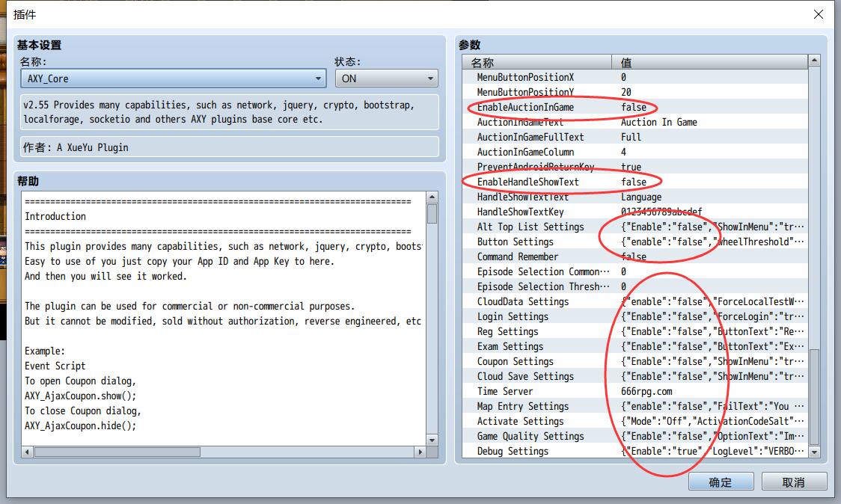Image resolution: width=841 pixels, height=504 pixels.
Task: Click the help text scroll down arrow
Action: click(432, 440)
